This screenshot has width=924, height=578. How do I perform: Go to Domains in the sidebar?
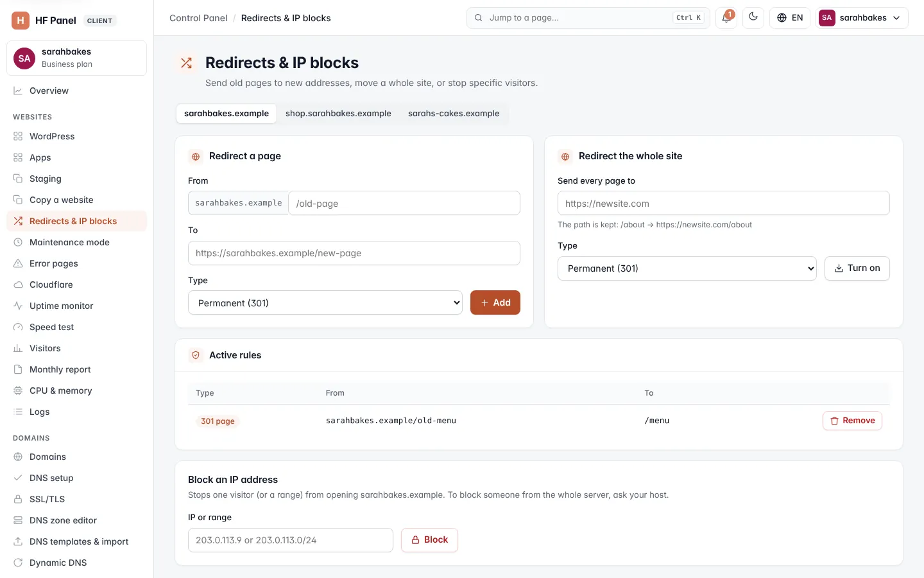[76, 457]
